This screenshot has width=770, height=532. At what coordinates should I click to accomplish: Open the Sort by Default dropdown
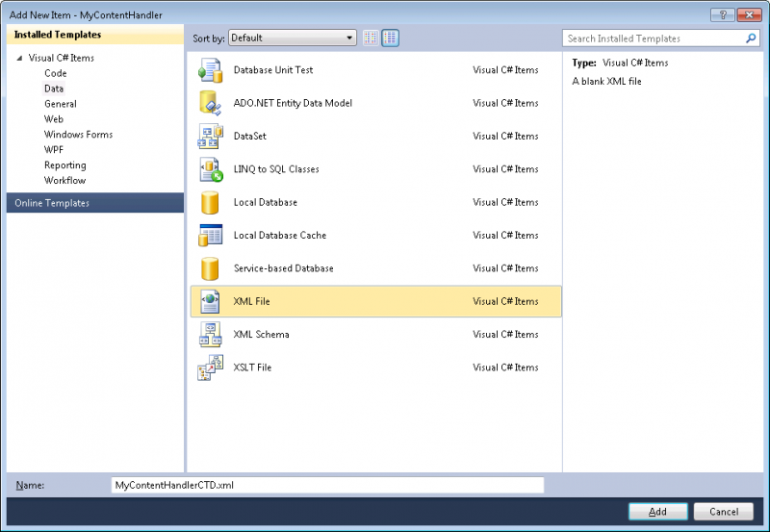click(293, 38)
